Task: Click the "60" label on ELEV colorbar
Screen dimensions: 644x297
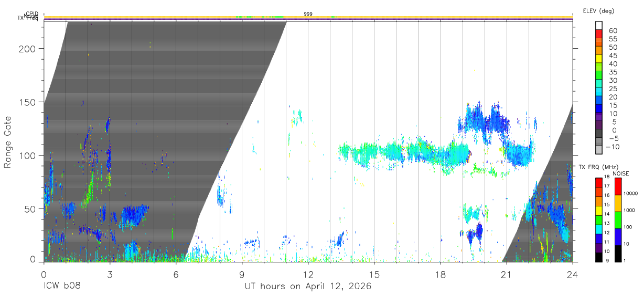Action: [613, 31]
